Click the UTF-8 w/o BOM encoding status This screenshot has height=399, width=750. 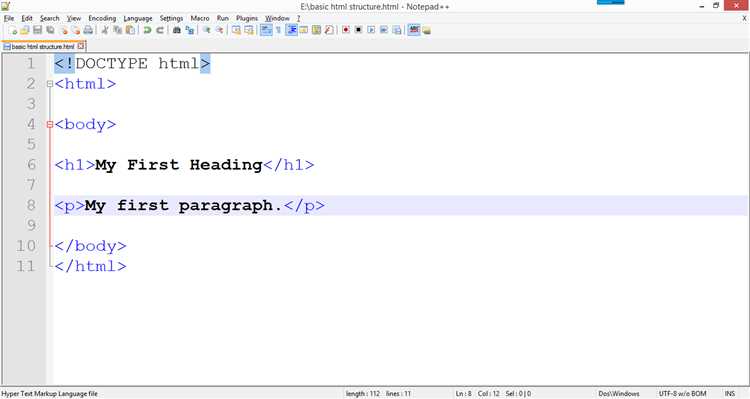(x=683, y=394)
